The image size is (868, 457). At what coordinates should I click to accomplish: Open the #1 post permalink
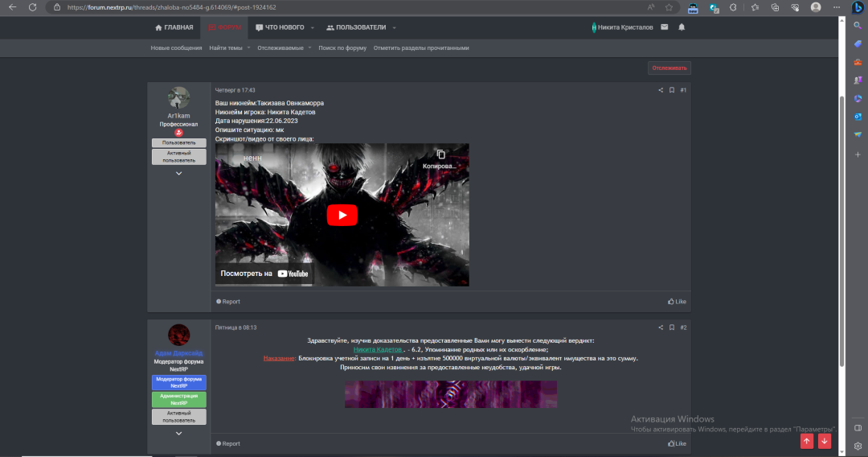point(683,90)
